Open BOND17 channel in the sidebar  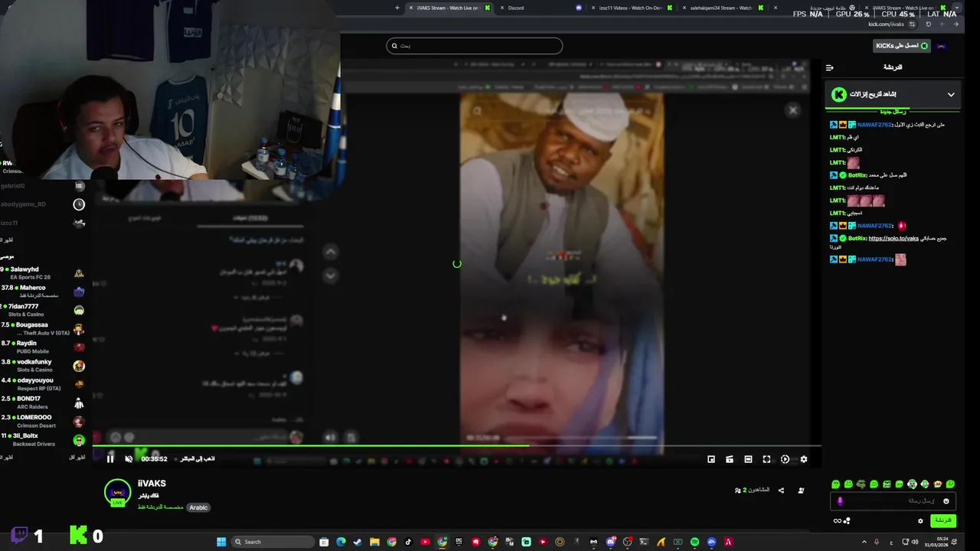tap(42, 403)
